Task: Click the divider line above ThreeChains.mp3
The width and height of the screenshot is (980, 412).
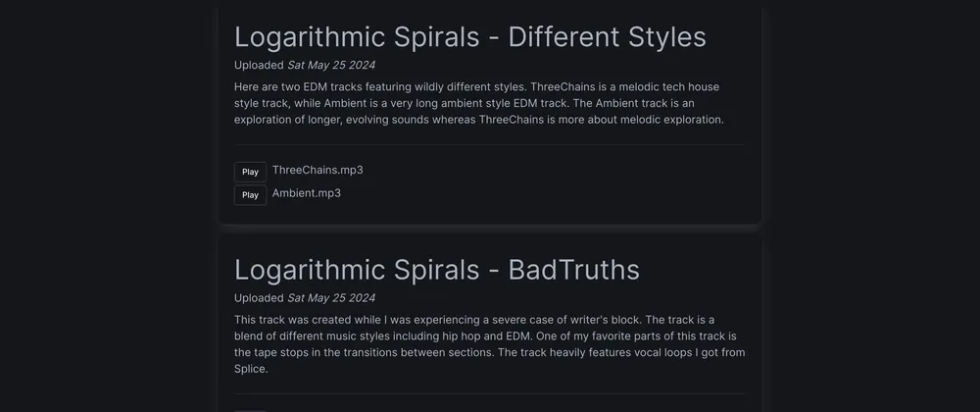Action: click(x=489, y=145)
